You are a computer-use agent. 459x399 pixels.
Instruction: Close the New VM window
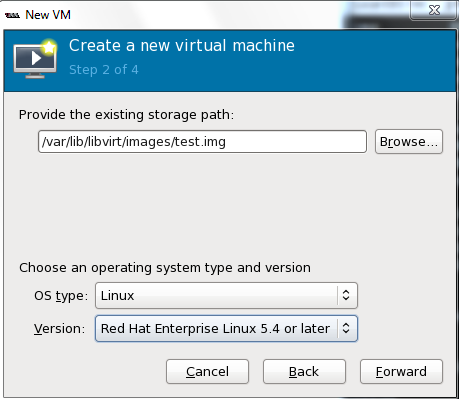click(434, 10)
